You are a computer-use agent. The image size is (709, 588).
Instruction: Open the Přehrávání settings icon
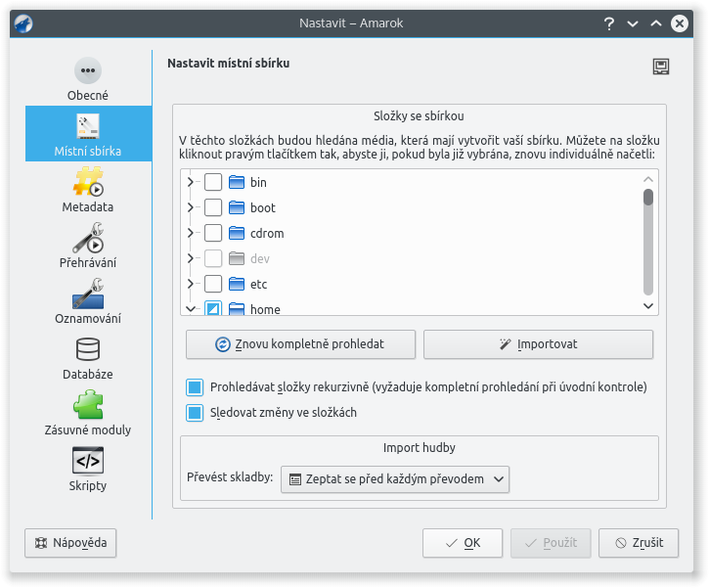(88, 238)
